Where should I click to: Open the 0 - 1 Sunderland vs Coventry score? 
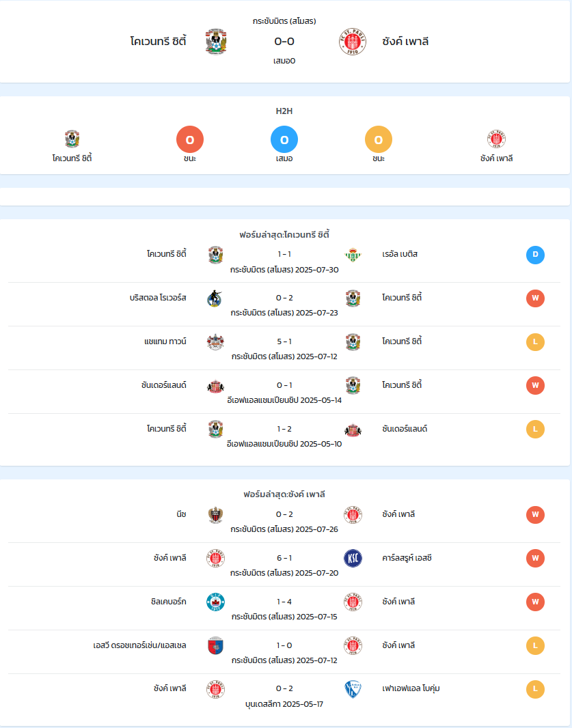[x=284, y=385]
